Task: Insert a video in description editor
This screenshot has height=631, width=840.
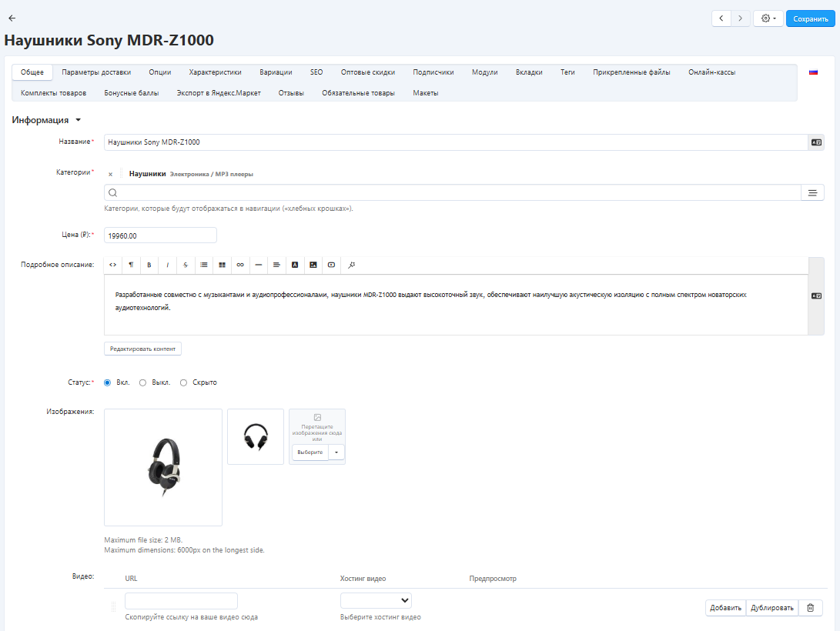Action: click(331, 265)
